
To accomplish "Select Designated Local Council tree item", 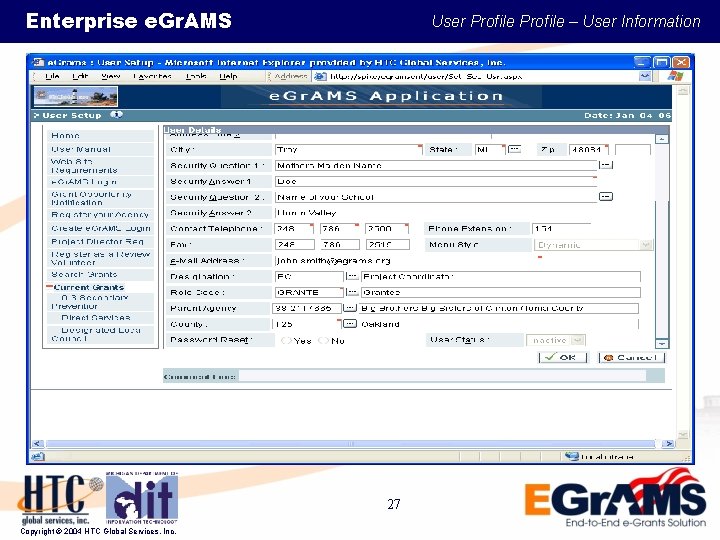I will pos(96,334).
